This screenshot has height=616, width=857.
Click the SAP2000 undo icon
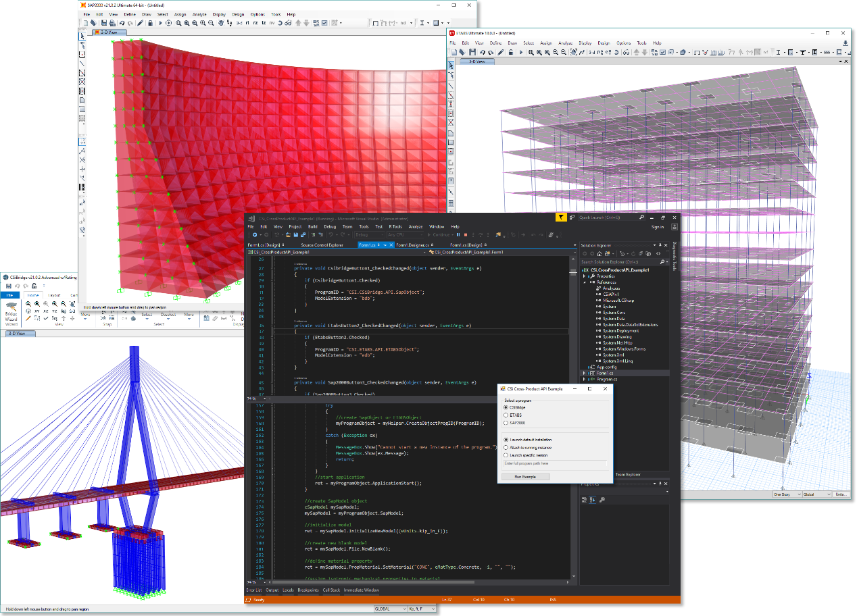[122, 23]
